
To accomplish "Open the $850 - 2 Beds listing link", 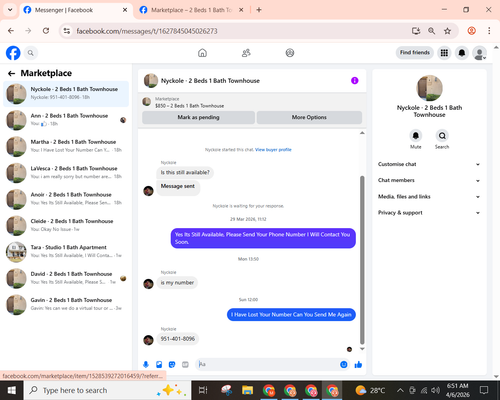I will (189, 106).
